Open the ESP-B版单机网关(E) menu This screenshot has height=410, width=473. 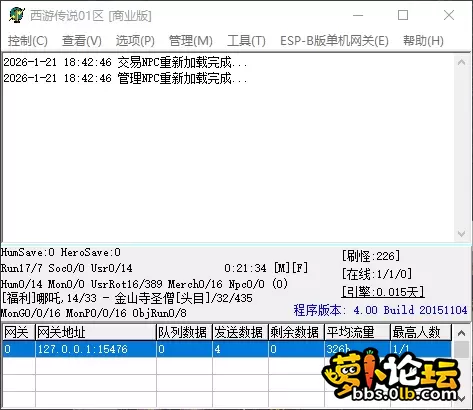(x=334, y=41)
